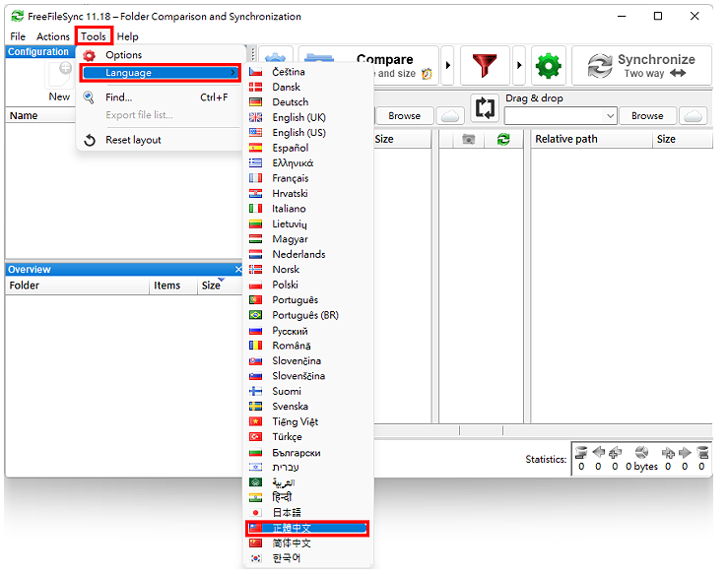Click the right folder path input field
Viewport: 728px width, 574px height.
555,116
